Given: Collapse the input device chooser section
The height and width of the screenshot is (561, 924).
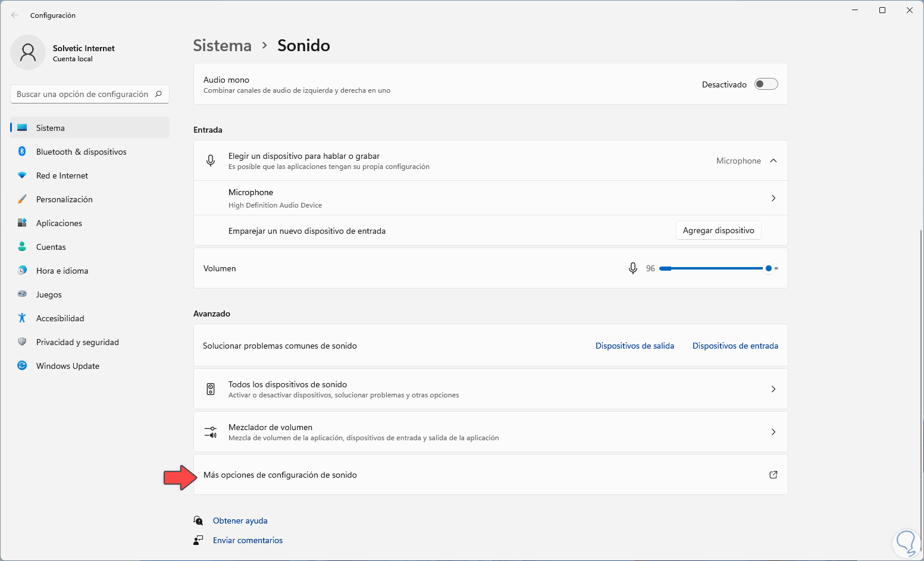Looking at the screenshot, I should pyautogui.click(x=773, y=161).
